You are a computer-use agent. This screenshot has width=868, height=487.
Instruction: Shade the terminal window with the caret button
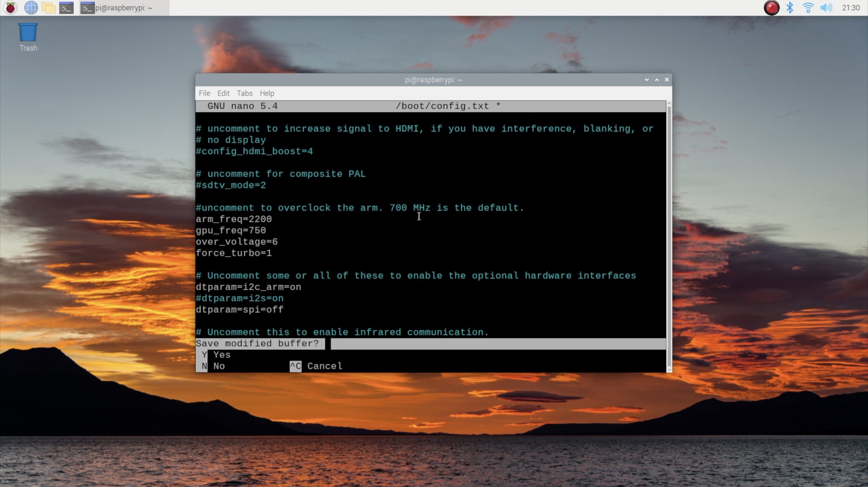pos(656,80)
